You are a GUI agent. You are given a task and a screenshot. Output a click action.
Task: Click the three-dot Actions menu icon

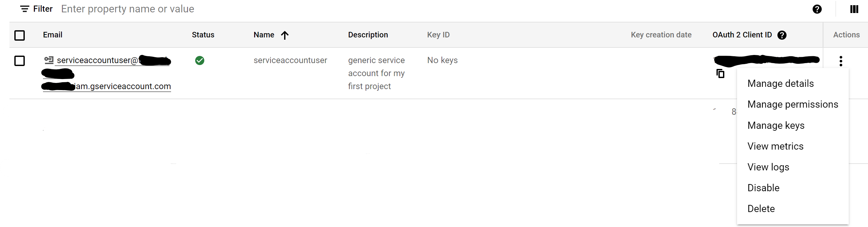point(841,61)
